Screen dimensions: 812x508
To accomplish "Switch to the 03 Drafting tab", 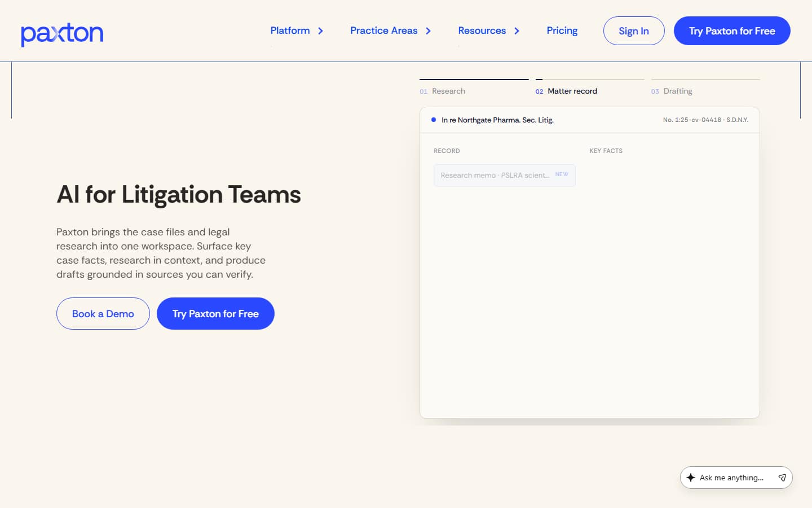I will (705, 88).
